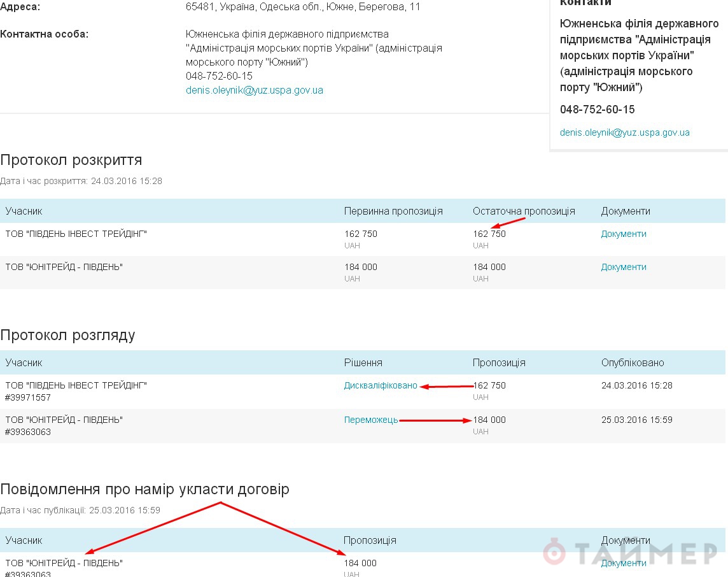Viewport: 728px width, 577px height.
Task: Click the Повідомлення про намір укласти договір heading
Action: [x=144, y=489]
